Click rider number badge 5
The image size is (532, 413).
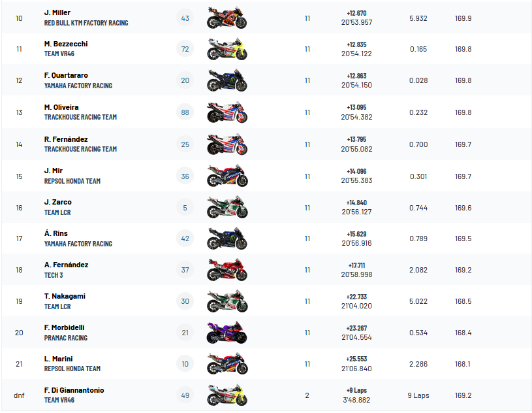(185, 208)
